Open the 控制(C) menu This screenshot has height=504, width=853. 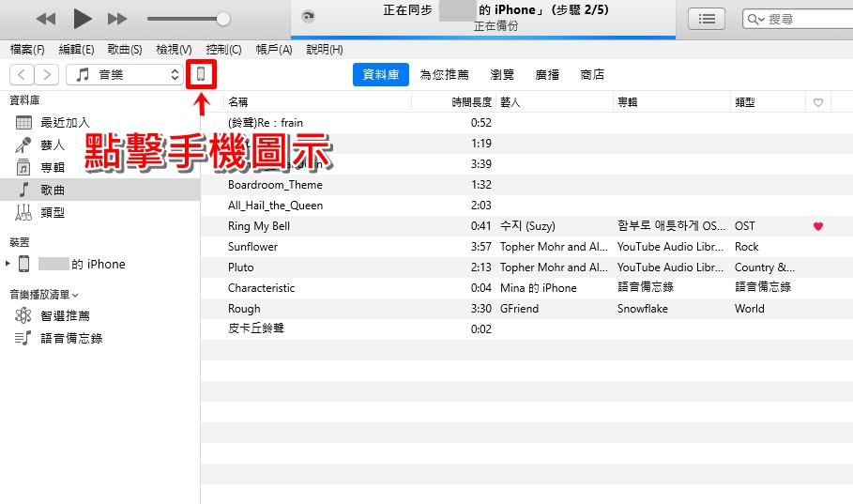[223, 50]
